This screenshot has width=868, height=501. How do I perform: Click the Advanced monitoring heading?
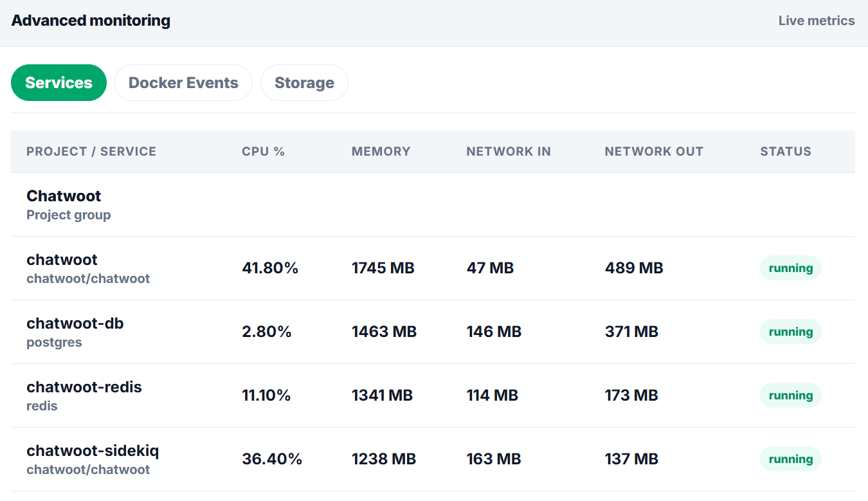(x=91, y=21)
